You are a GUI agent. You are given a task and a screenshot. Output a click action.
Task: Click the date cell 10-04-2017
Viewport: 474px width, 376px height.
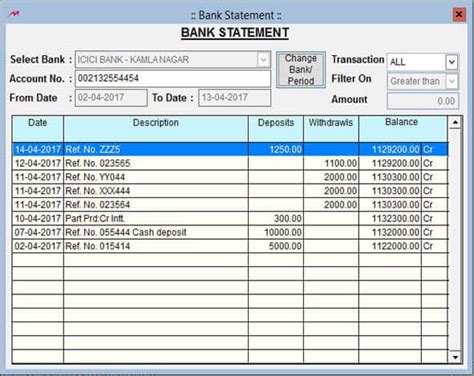click(38, 219)
